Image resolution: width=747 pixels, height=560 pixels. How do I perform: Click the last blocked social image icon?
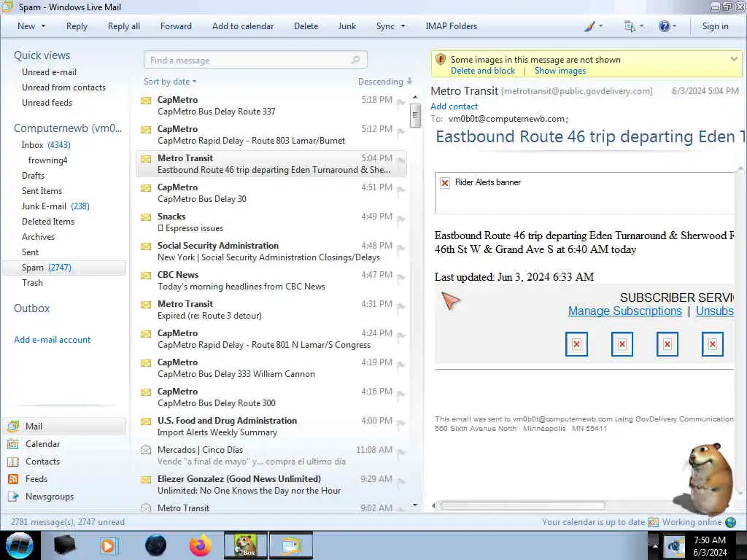point(712,344)
